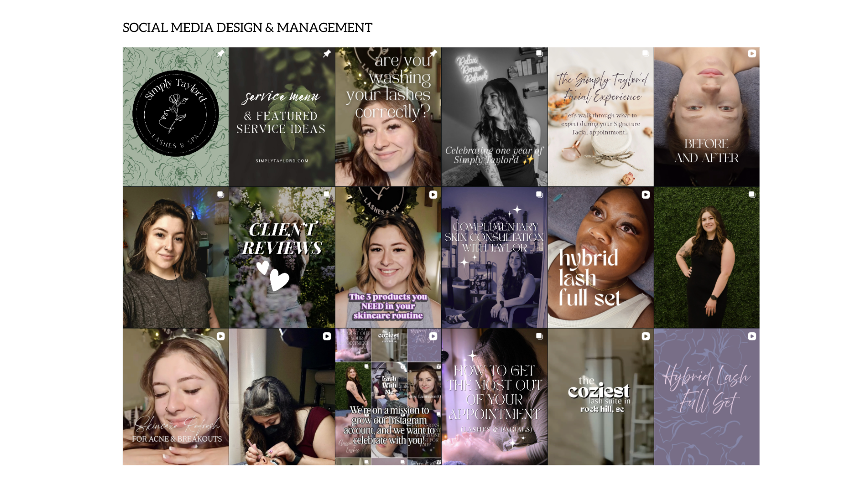The width and height of the screenshot is (868, 488).
Task: Open Skincare Refresh for Acne & Breakouts post
Action: tap(176, 397)
